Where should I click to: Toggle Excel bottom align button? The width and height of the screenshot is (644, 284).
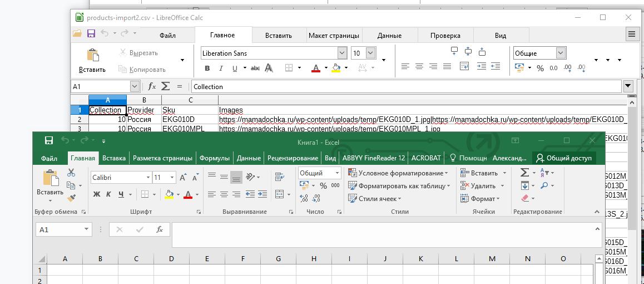click(x=236, y=177)
